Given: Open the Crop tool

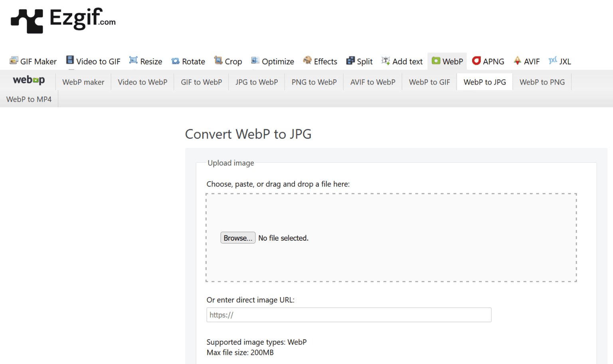Looking at the screenshot, I should [228, 61].
